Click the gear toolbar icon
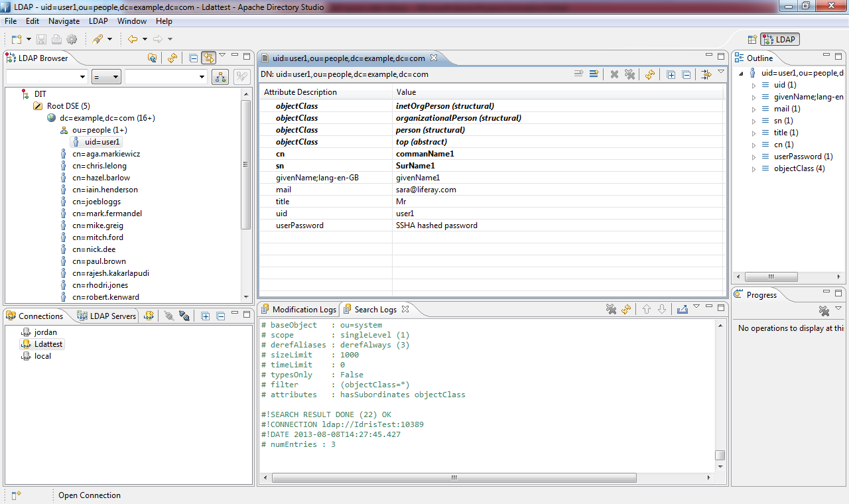This screenshot has width=849, height=504. click(x=72, y=39)
